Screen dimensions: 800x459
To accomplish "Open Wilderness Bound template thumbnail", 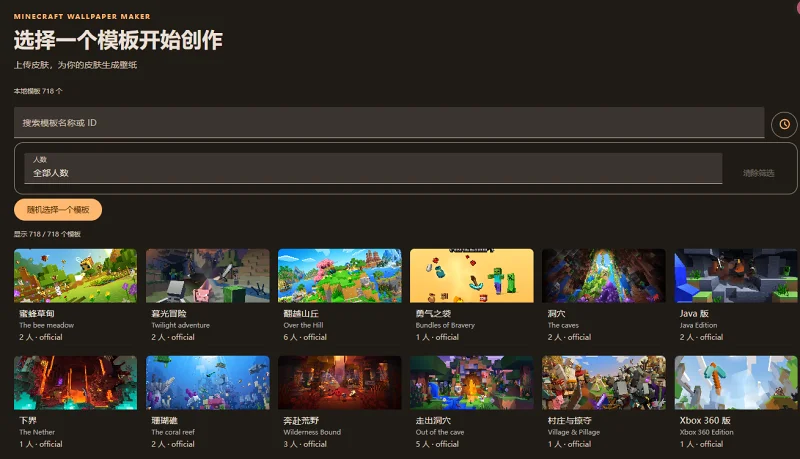I will point(340,382).
